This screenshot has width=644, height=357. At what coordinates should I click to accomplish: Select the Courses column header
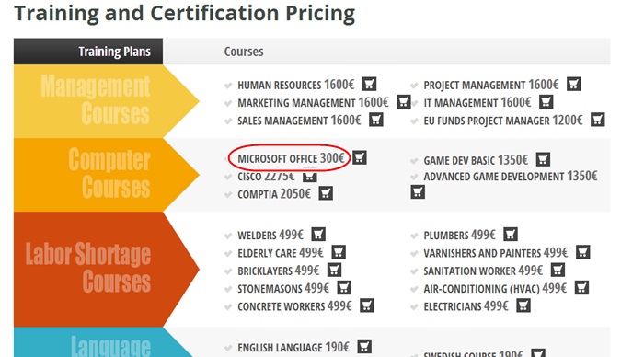pos(244,52)
